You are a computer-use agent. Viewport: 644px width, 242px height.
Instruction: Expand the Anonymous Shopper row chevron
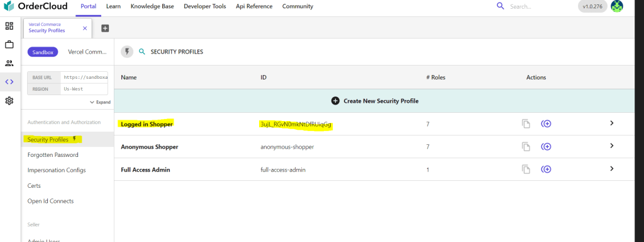click(x=611, y=146)
